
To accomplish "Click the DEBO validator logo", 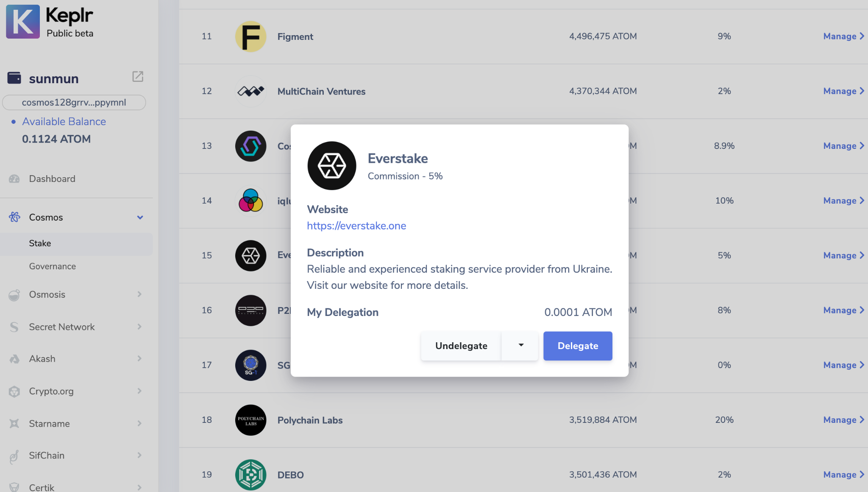I will (250, 475).
